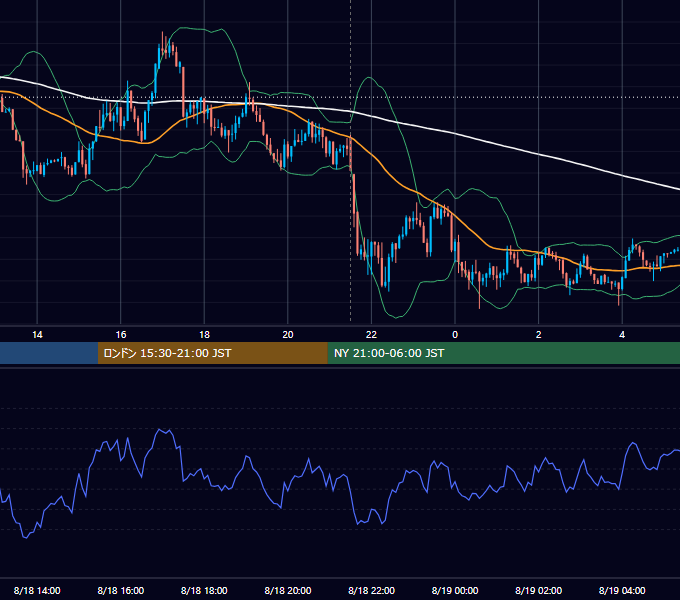Click the '8/18 22:00' date label
This screenshot has width=680, height=600.
(x=372, y=590)
